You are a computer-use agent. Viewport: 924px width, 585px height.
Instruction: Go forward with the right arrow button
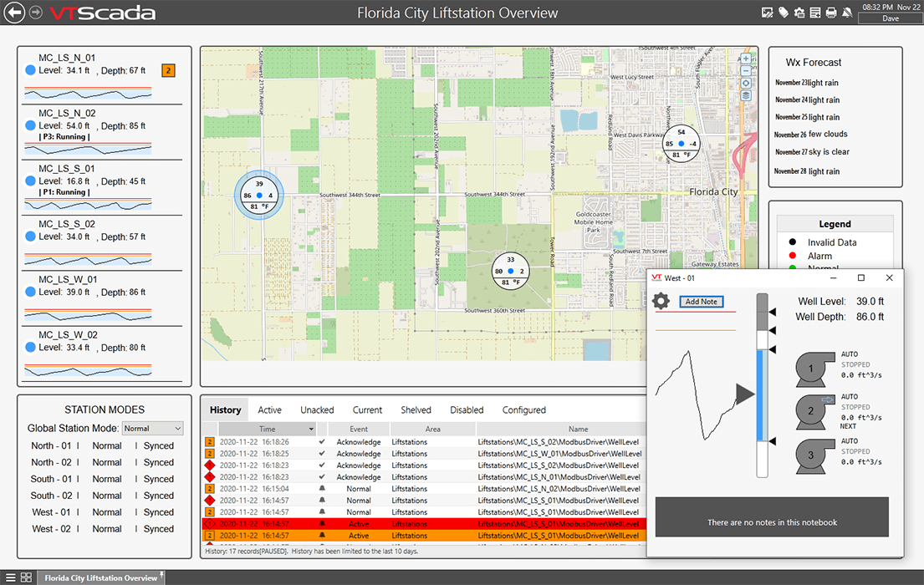click(36, 13)
